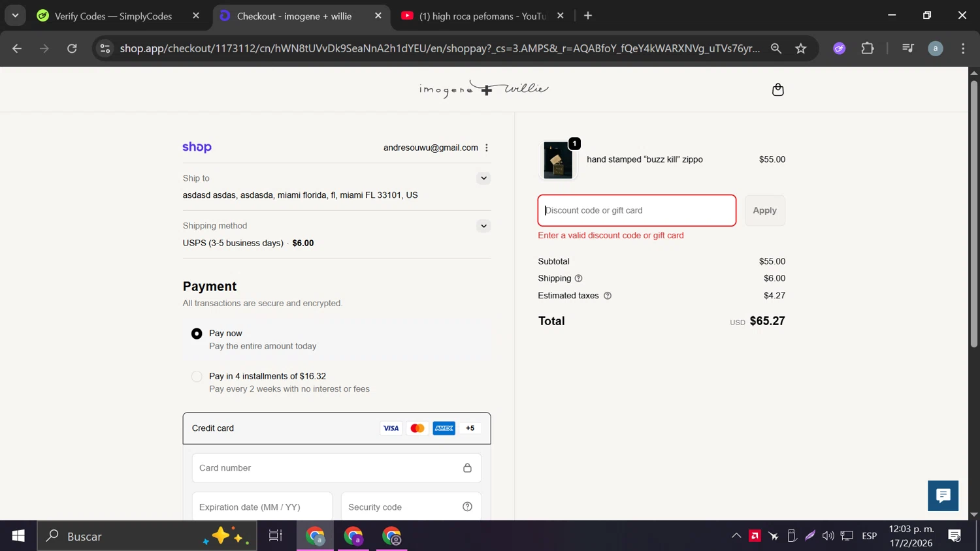980x551 pixels.
Task: Open the notification center icon
Action: tap(955, 536)
